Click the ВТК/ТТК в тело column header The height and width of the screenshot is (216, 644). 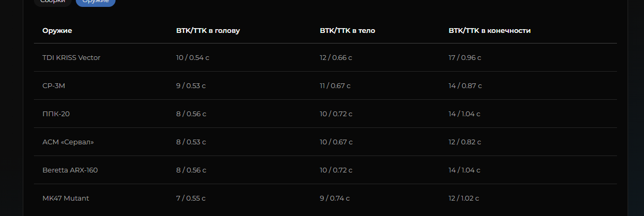coord(347,31)
